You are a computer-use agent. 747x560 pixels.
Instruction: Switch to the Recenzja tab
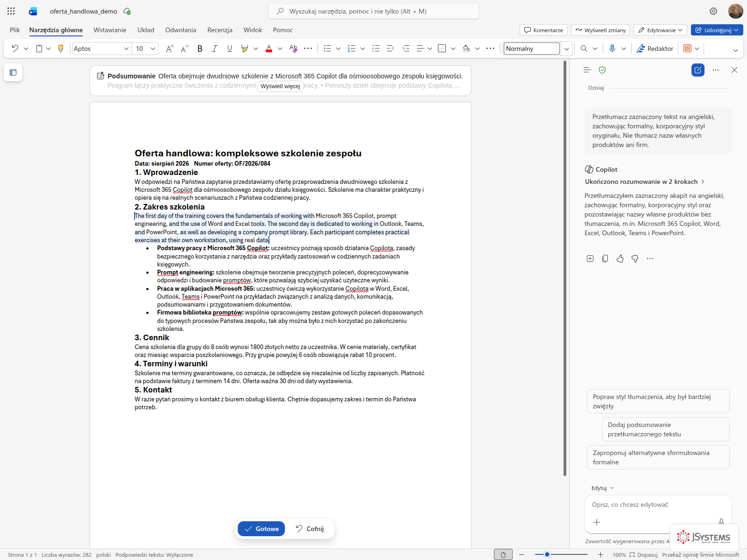click(x=220, y=30)
